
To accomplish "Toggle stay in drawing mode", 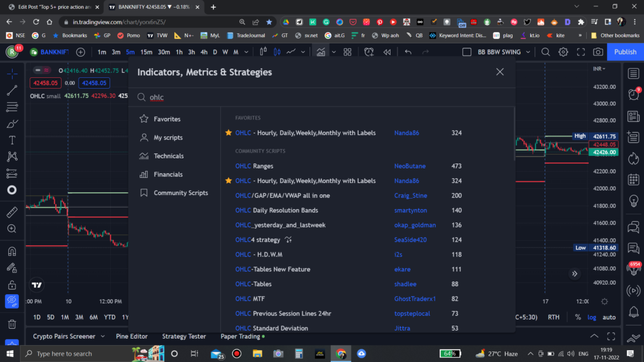I will 12,268.
